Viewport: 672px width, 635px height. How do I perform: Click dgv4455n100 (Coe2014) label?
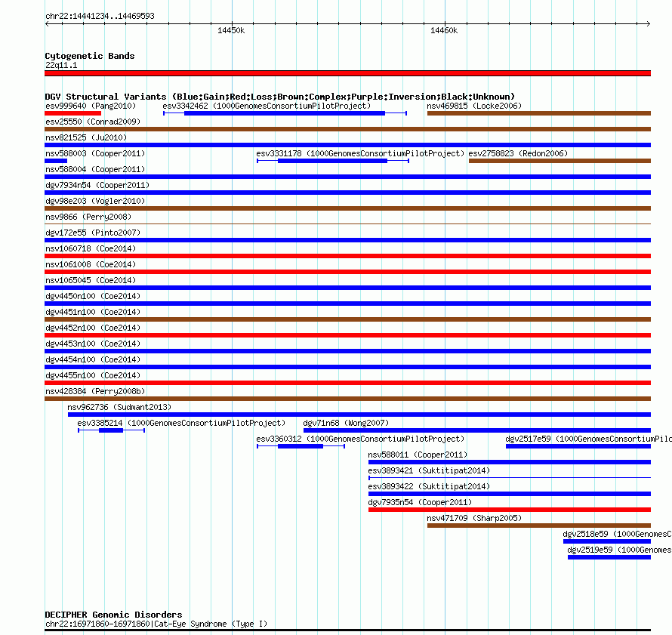93,375
